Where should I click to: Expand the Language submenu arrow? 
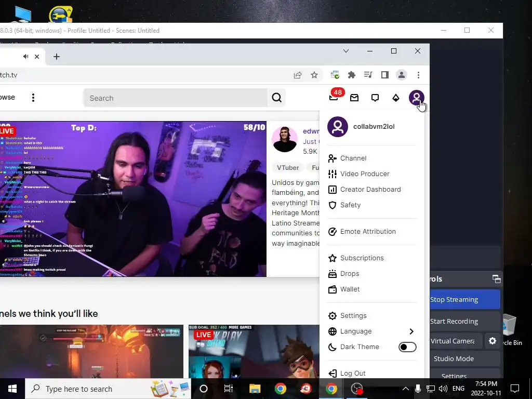pos(411,331)
